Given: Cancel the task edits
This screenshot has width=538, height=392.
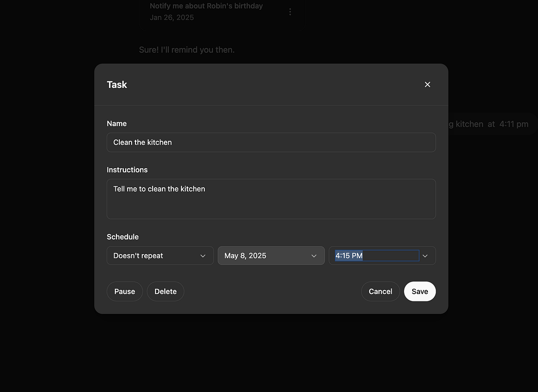Looking at the screenshot, I should coord(380,291).
